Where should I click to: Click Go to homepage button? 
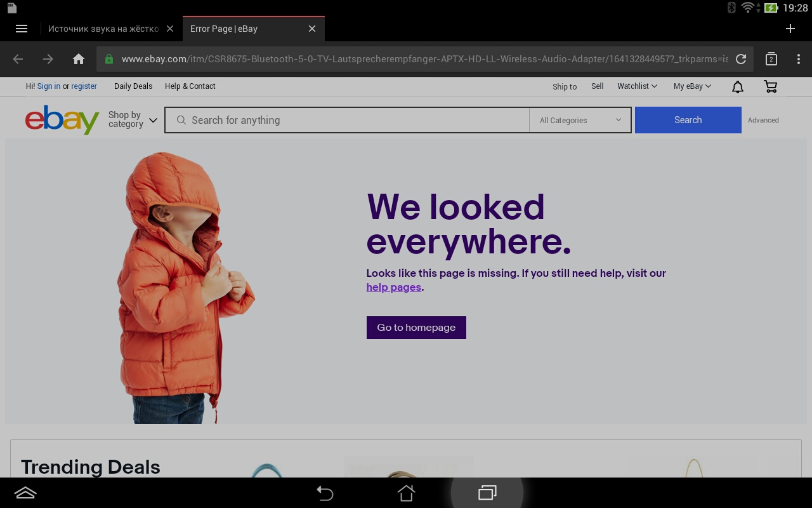(x=416, y=328)
